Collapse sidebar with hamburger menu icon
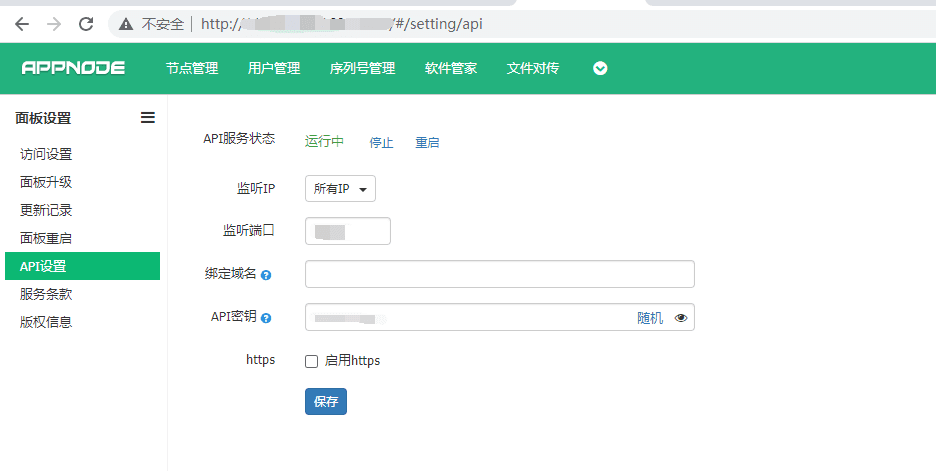 pos(148,117)
